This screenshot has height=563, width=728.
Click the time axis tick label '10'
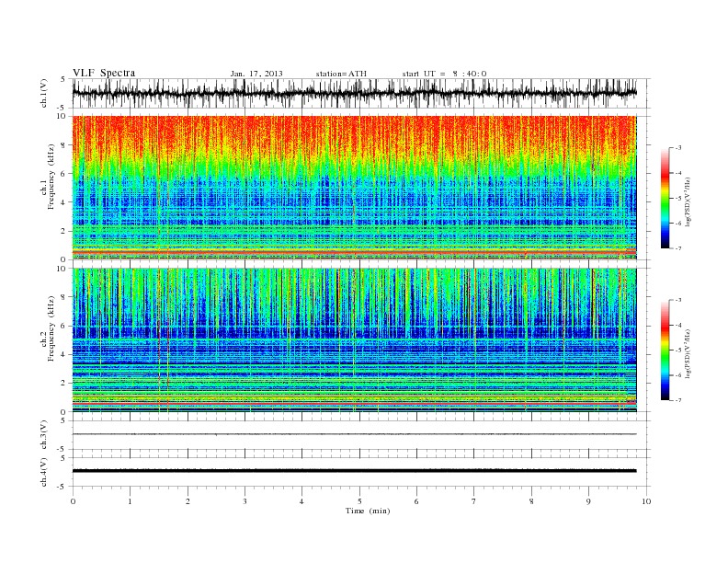[646, 501]
